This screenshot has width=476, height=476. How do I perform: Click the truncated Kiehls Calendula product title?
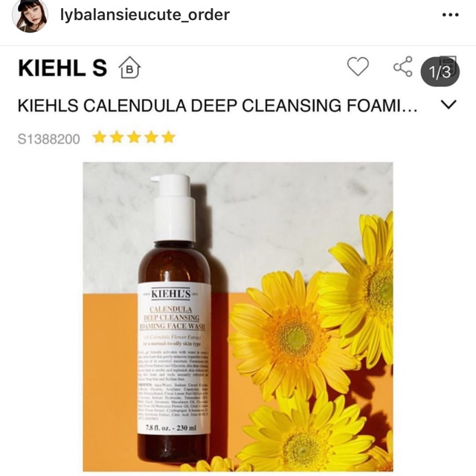point(218,106)
